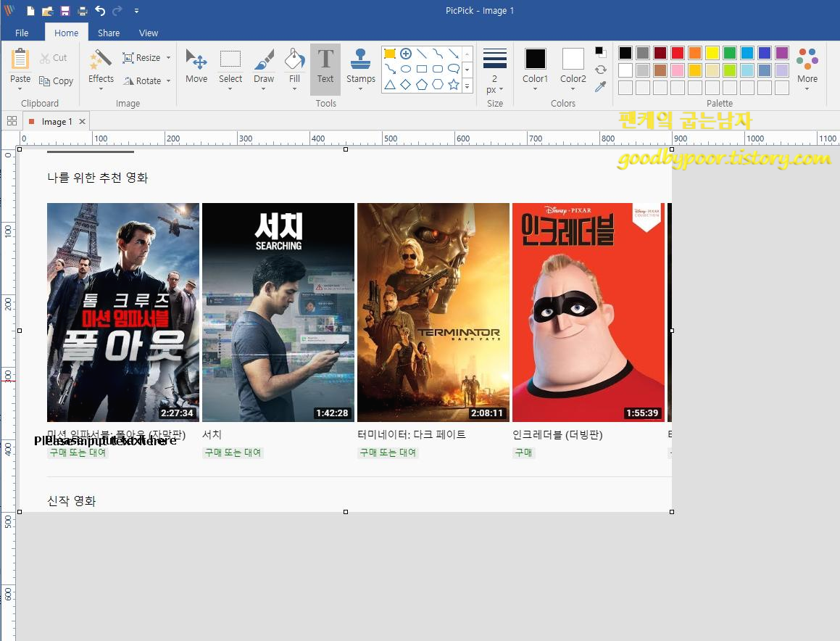Click the Mission Impossible Fallout poster
Screen dimensions: 840x641
(123, 312)
